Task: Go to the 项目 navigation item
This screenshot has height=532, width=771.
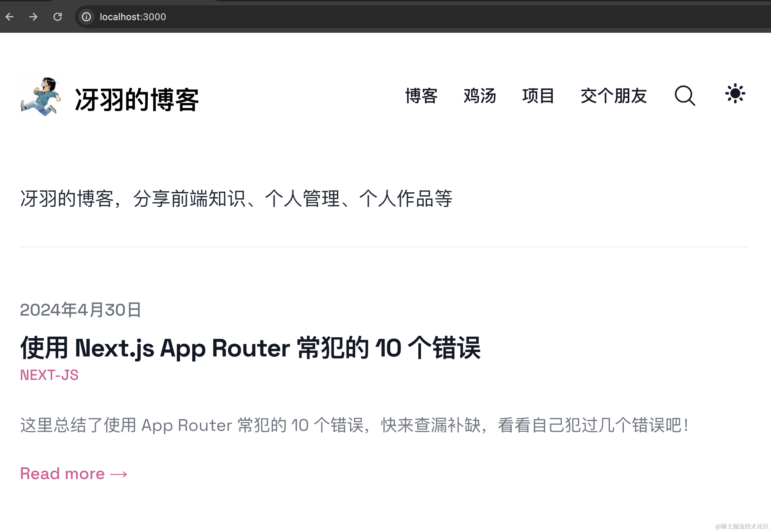Action: tap(538, 96)
